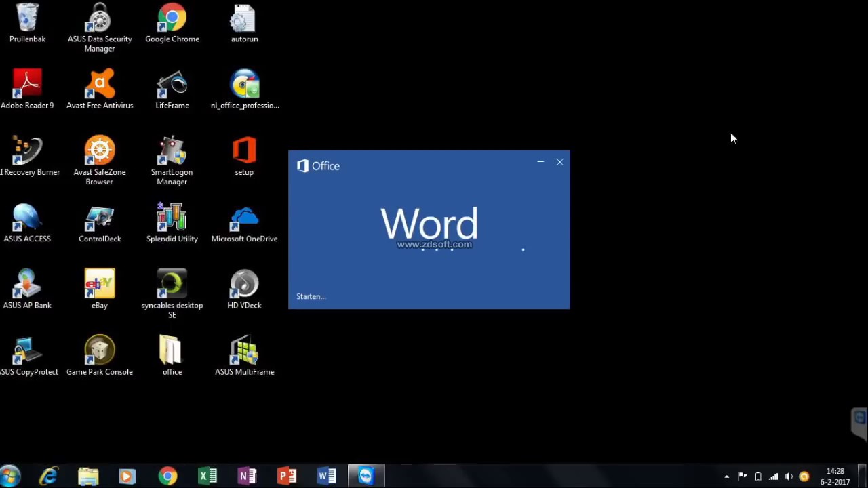Open Avast Free Antivirus shortcut
The width and height of the screenshot is (868, 488).
100,89
